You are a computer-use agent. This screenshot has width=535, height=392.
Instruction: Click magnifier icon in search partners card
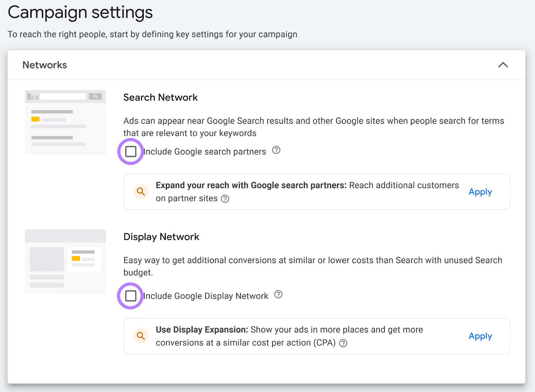tap(141, 191)
